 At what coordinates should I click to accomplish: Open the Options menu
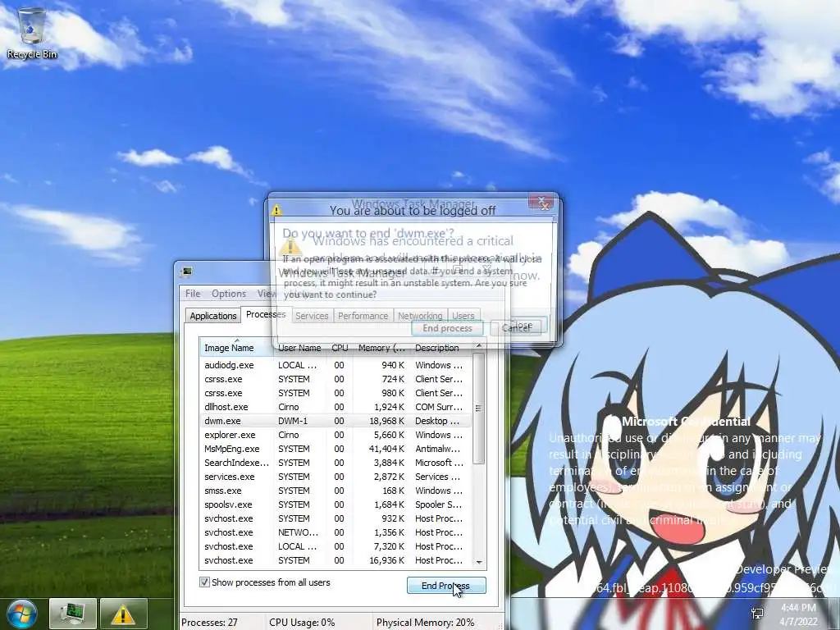point(229,294)
